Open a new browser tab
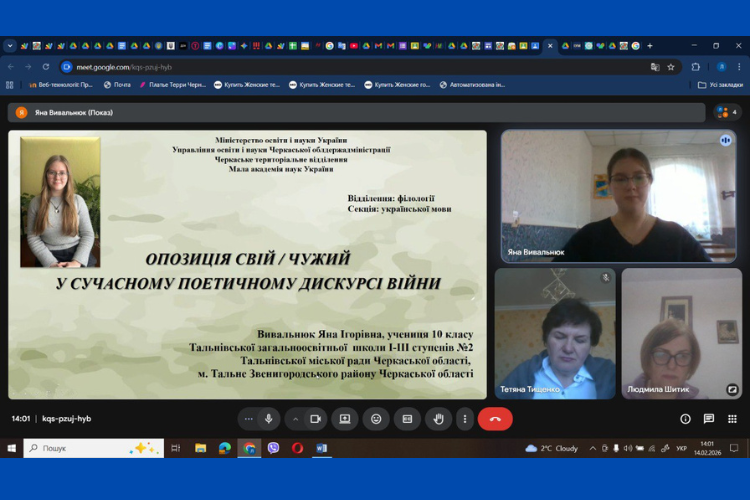Viewport: 750px width, 500px height. coord(650,46)
